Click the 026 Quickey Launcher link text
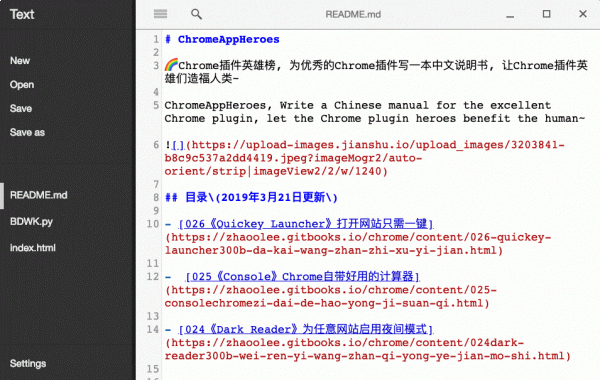The image size is (600, 380). (306, 224)
